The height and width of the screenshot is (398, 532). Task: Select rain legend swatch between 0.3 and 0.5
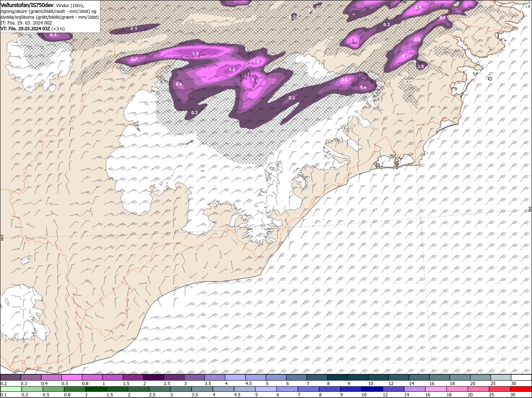coord(32,389)
